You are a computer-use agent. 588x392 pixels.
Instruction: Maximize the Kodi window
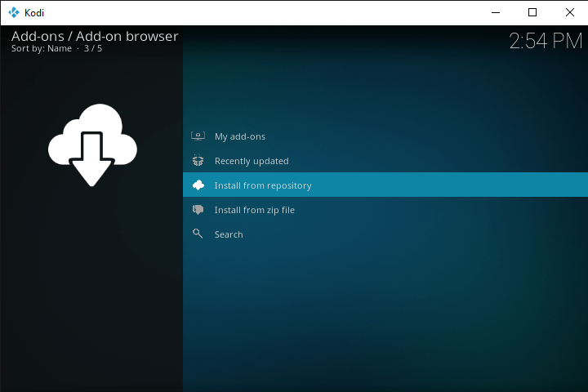[x=532, y=12]
